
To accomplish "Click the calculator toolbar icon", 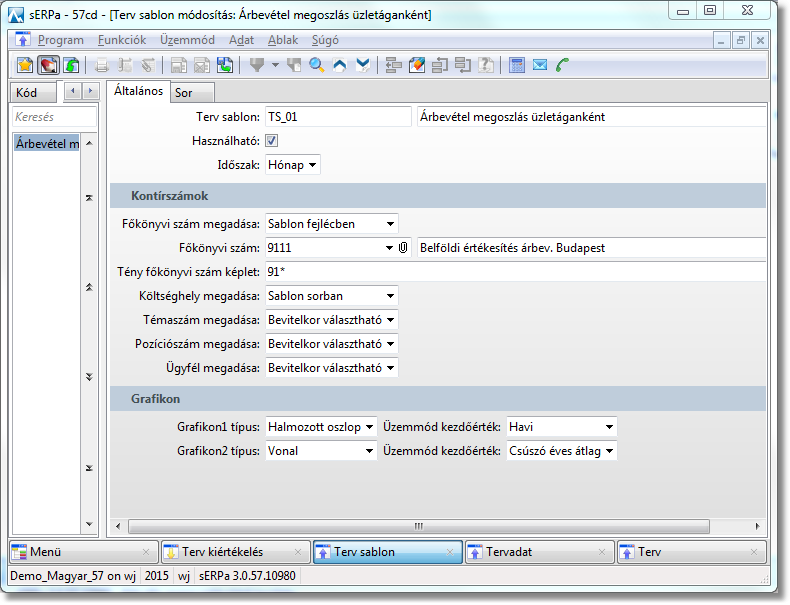I will [x=517, y=66].
